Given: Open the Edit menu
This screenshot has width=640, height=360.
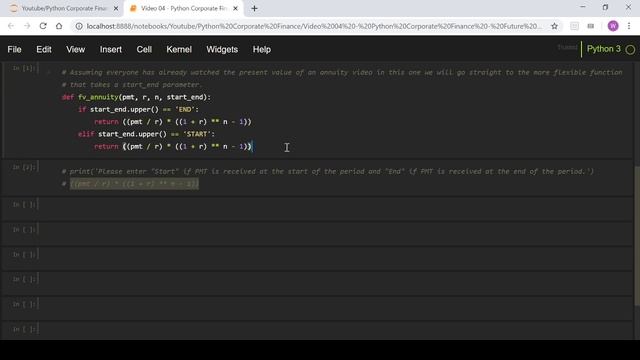Looking at the screenshot, I should [x=44, y=49].
